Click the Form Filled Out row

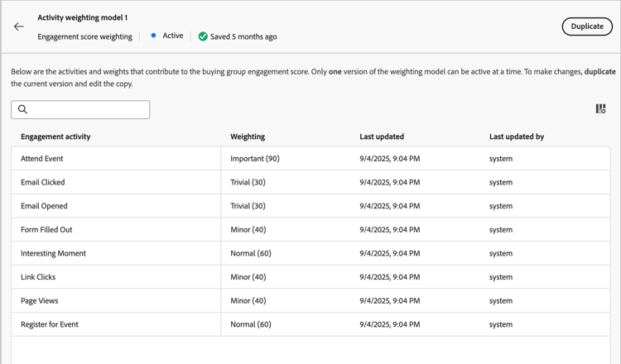pos(46,230)
